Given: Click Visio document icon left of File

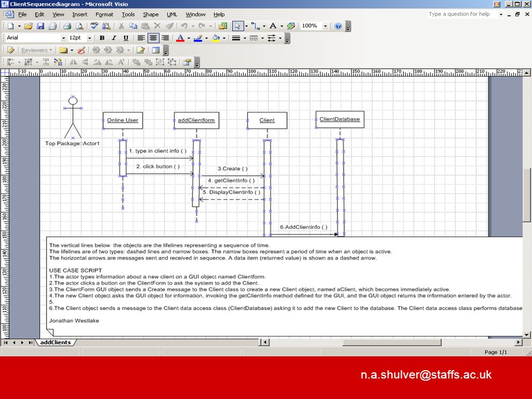Looking at the screenshot, I should (x=9, y=14).
